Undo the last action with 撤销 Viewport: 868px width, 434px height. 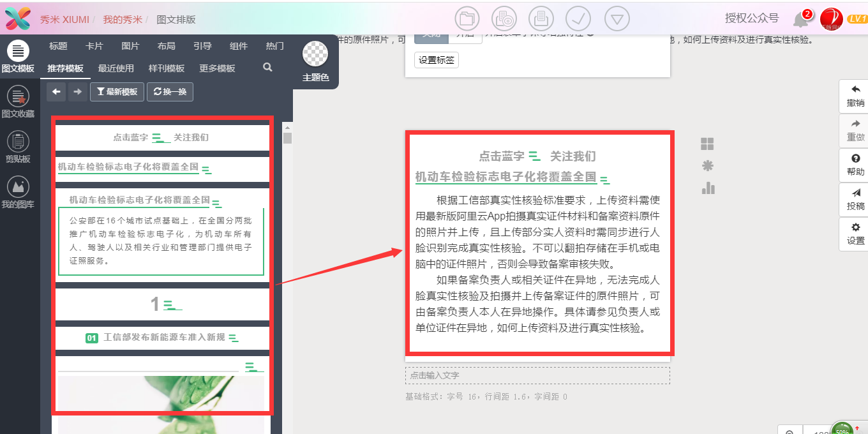point(853,97)
